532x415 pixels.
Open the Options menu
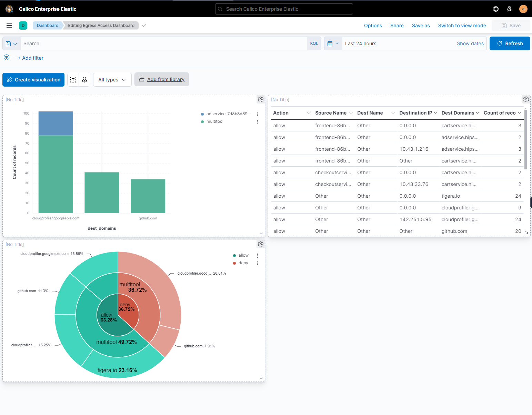coord(373,25)
